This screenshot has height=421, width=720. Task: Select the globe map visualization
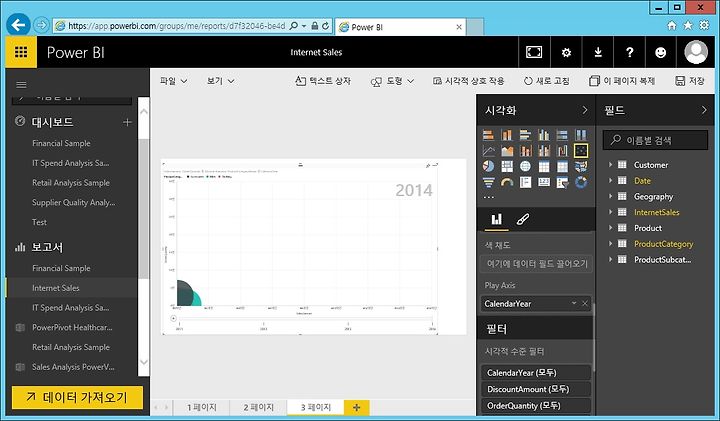[525, 166]
